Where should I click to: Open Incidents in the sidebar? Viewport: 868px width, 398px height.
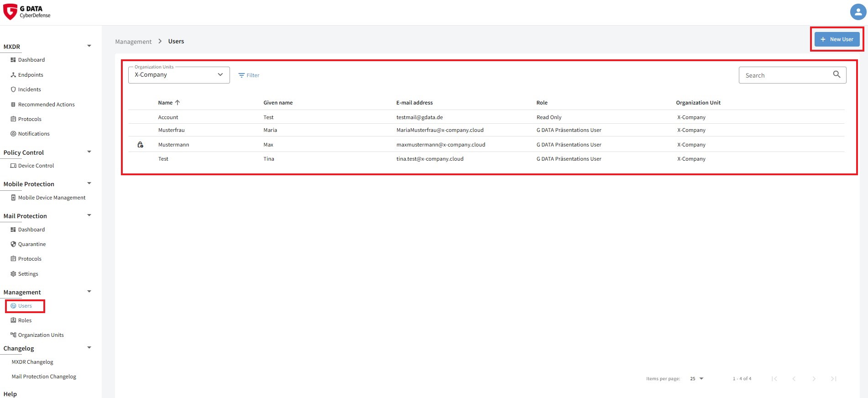(x=29, y=89)
